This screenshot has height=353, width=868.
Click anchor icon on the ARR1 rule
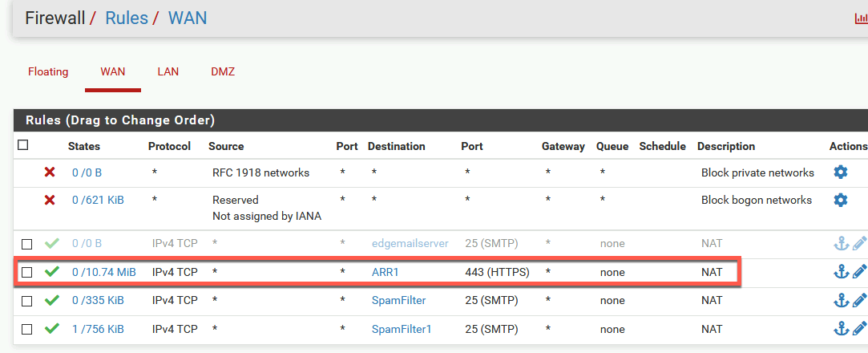click(841, 271)
